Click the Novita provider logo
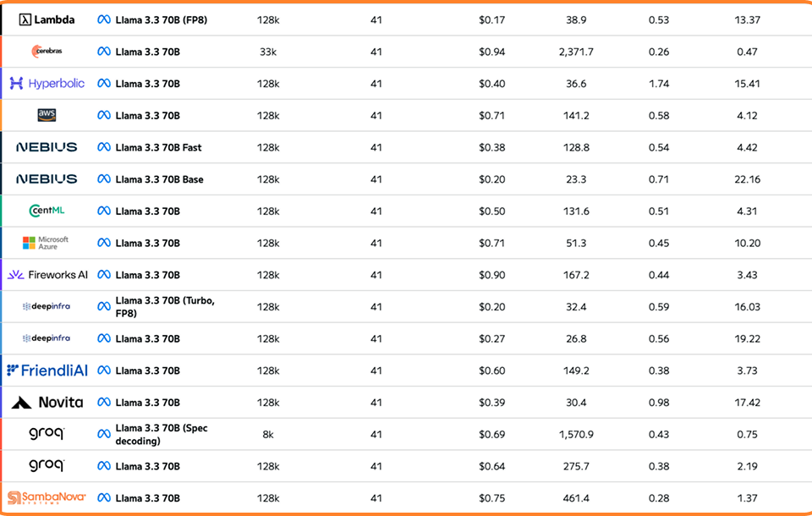 click(x=47, y=403)
